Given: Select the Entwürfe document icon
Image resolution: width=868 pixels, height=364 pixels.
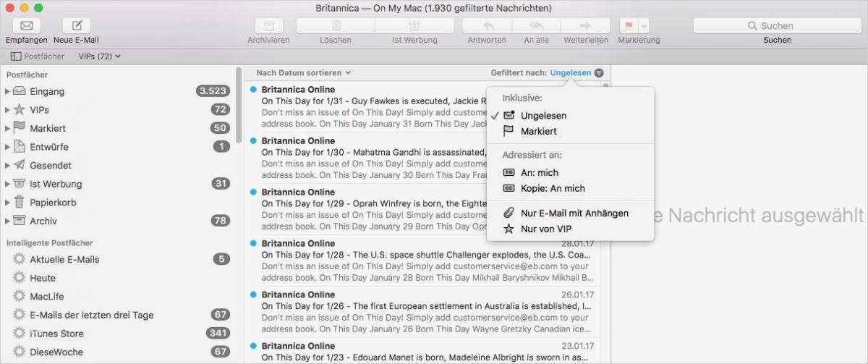Looking at the screenshot, I should coord(19,147).
